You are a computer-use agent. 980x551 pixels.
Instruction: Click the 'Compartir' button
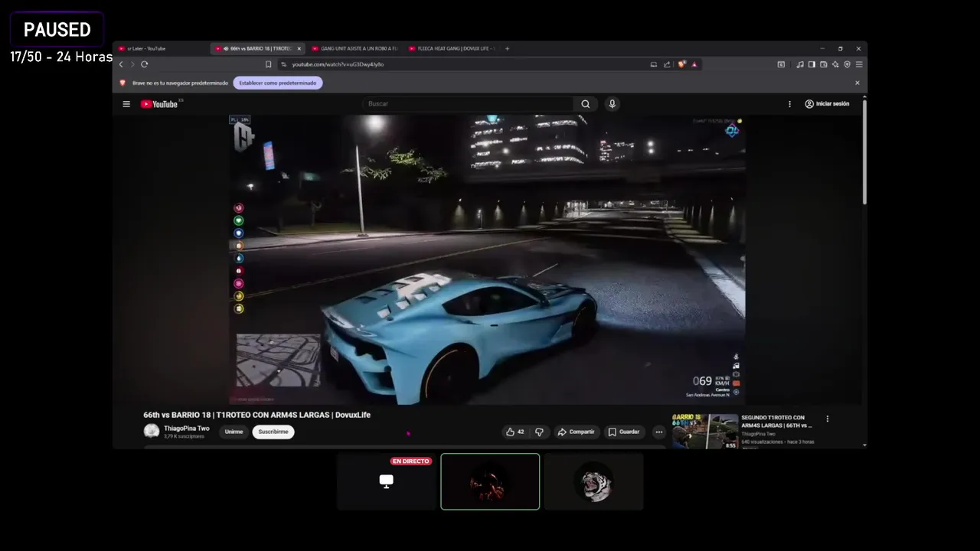tap(577, 432)
